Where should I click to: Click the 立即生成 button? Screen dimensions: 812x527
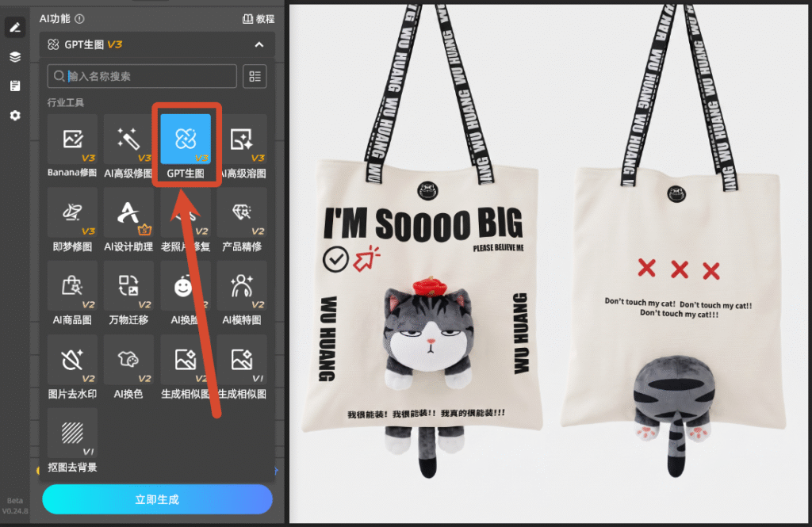click(158, 499)
